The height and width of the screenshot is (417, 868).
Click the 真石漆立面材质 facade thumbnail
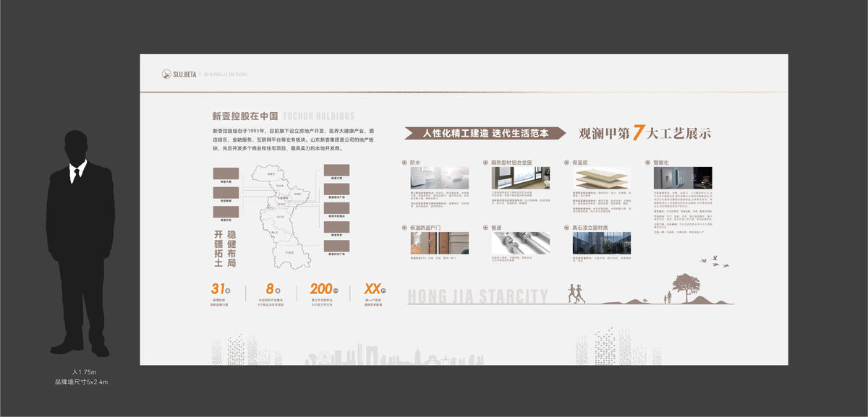click(602, 243)
